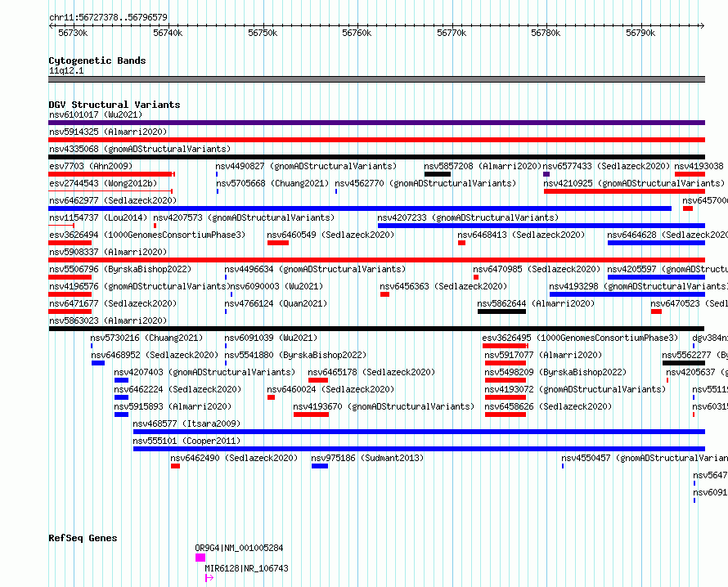Open nsv6468413 (Sedlazeck2020) label

click(521, 235)
